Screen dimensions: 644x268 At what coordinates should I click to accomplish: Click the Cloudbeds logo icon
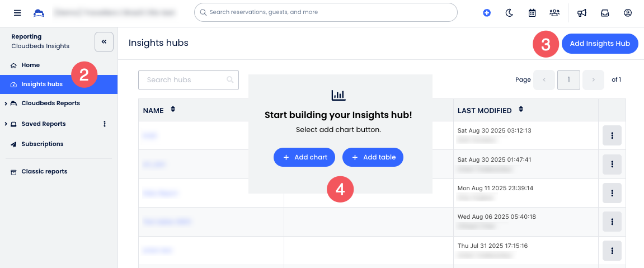39,12
